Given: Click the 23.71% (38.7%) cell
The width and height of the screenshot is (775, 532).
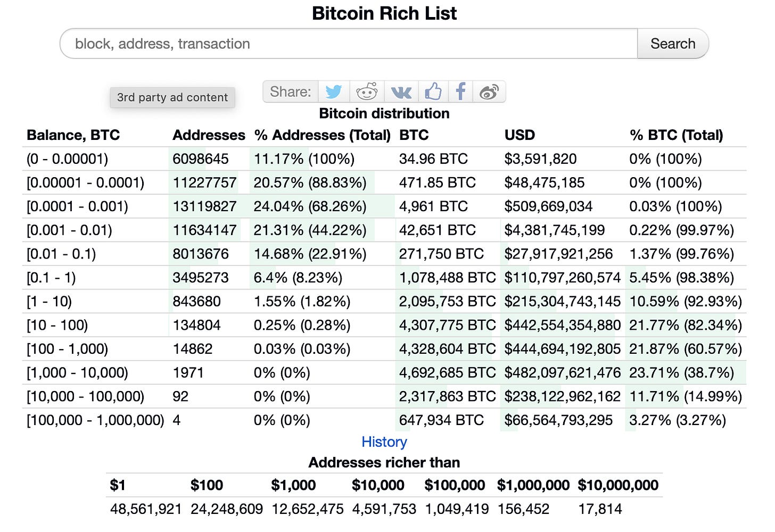Looking at the screenshot, I should [681, 373].
